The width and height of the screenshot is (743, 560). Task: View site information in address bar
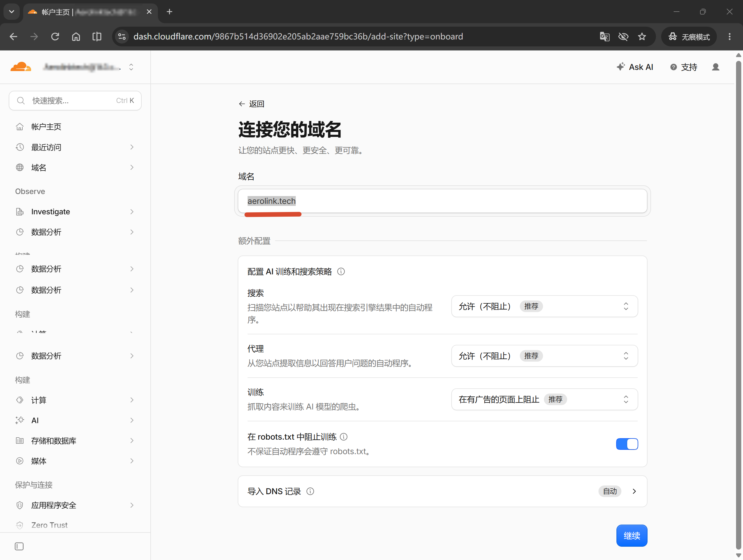point(122,37)
